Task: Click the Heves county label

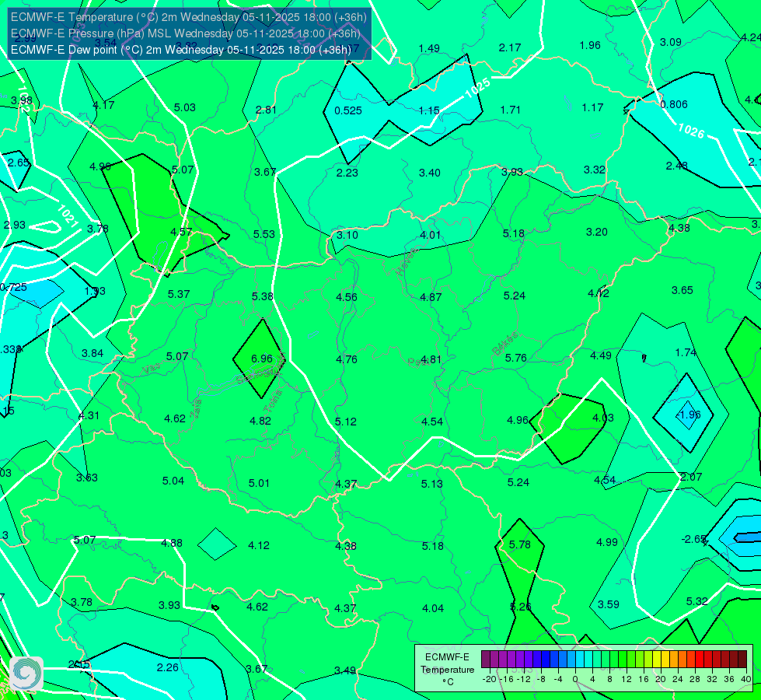Action: pyautogui.click(x=407, y=262)
